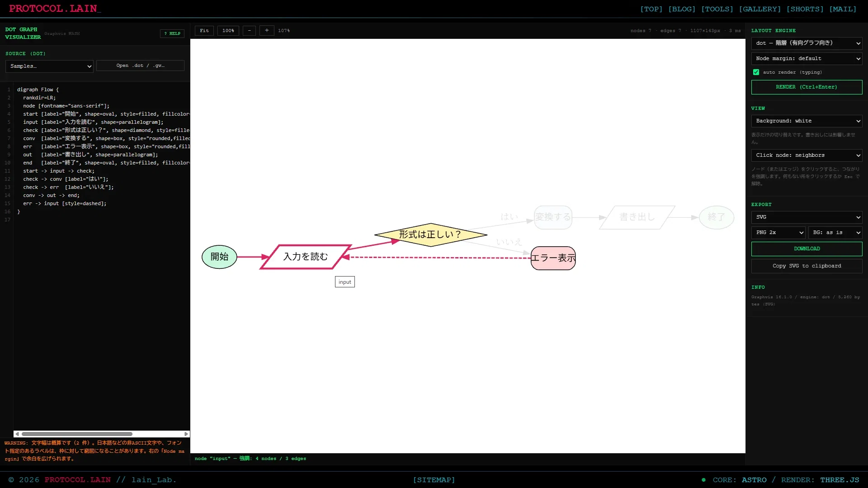
Task: Open the SITEMAP footer link
Action: click(x=434, y=480)
